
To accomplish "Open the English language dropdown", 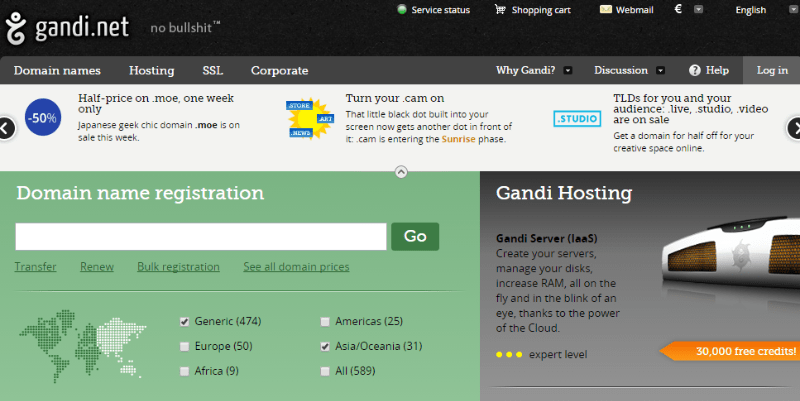I will pyautogui.click(x=793, y=9).
